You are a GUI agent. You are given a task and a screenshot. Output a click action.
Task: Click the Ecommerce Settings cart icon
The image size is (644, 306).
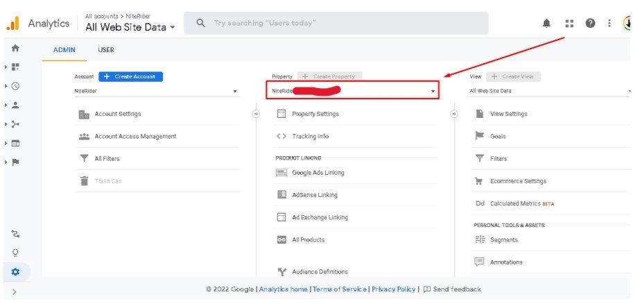pos(479,181)
